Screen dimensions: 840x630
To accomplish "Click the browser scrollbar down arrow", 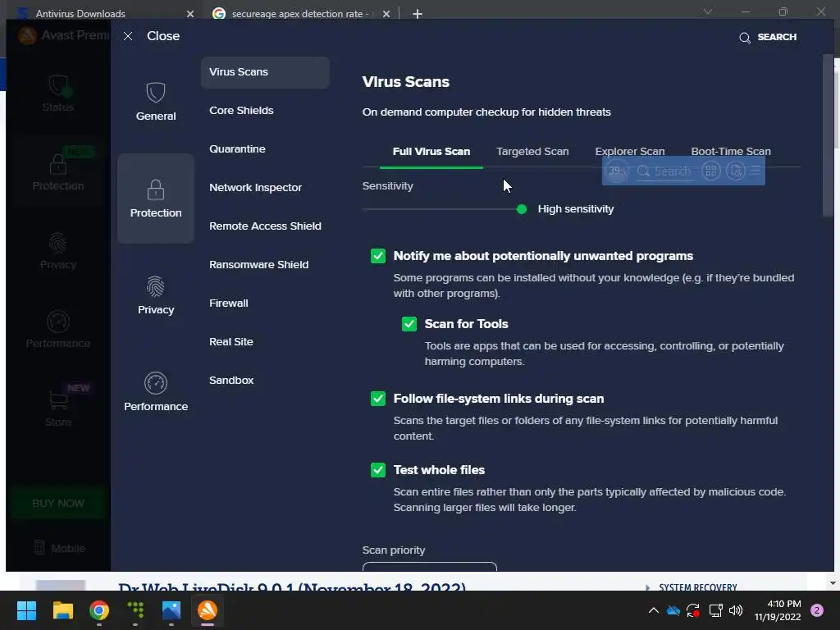I will 833,583.
